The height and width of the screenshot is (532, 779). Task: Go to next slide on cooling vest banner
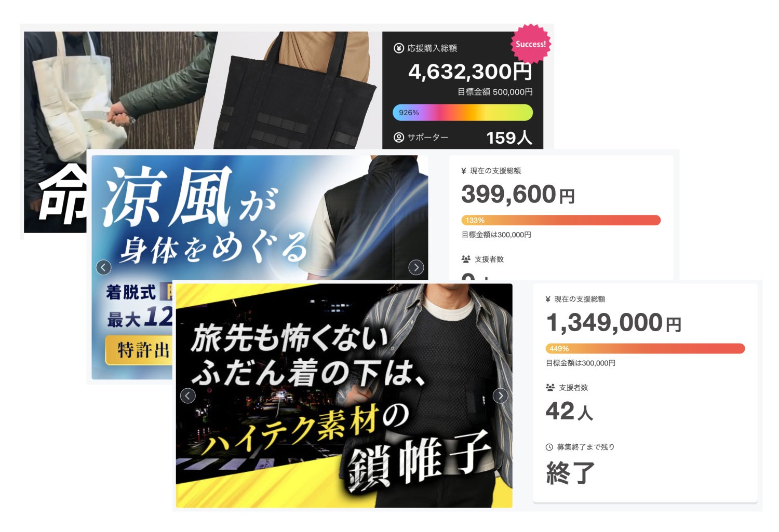416,267
